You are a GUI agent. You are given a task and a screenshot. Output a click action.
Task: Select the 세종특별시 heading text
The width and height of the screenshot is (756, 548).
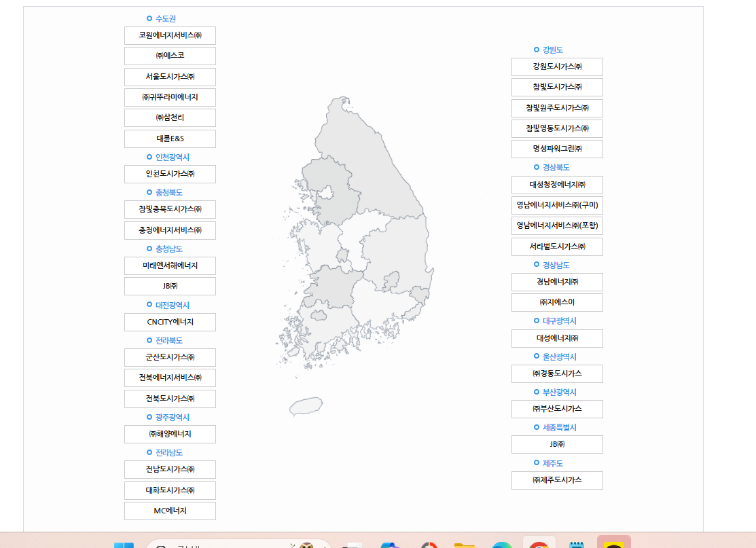[x=559, y=428]
